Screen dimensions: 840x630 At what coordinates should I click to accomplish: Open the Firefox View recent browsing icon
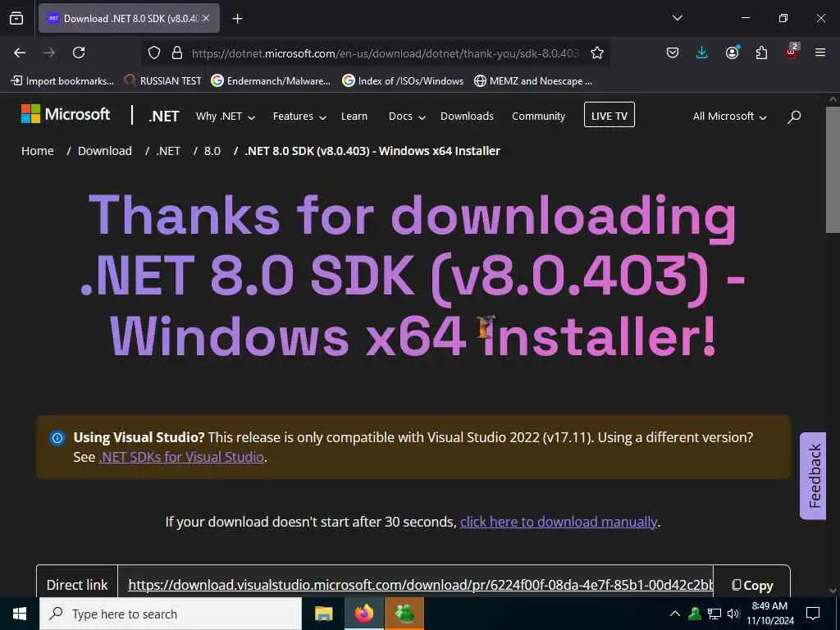coord(16,18)
